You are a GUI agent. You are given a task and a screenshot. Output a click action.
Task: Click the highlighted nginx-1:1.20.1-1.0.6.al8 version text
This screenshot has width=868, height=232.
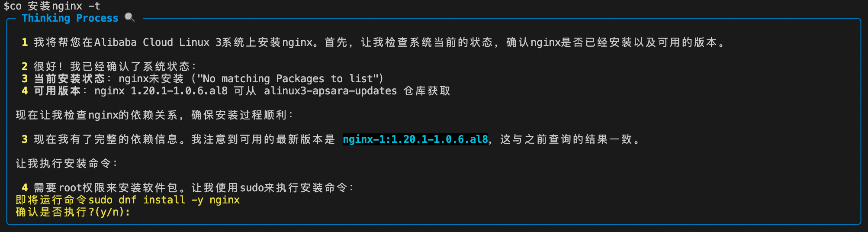click(x=415, y=139)
